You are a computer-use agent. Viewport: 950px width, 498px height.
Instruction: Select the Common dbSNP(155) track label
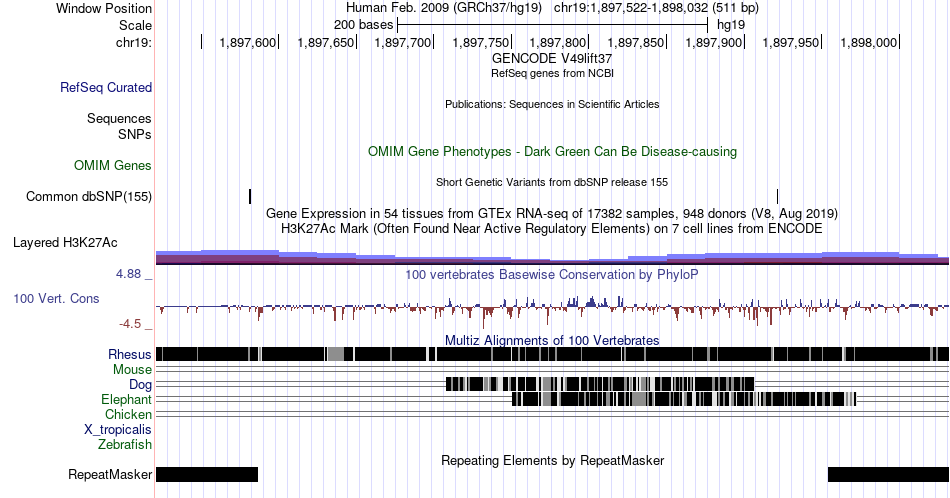pyautogui.click(x=88, y=196)
